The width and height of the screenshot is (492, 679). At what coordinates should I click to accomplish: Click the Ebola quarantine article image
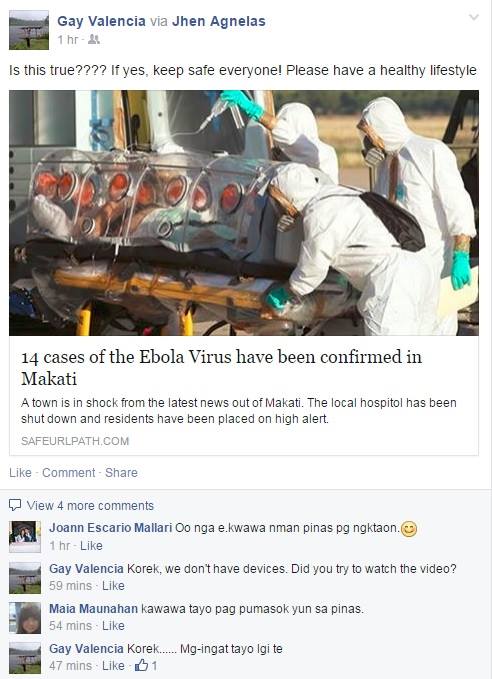point(244,213)
